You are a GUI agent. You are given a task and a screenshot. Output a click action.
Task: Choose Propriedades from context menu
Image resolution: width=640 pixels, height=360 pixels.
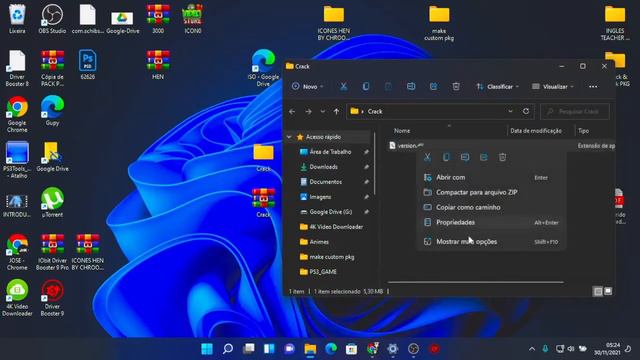tap(491, 222)
